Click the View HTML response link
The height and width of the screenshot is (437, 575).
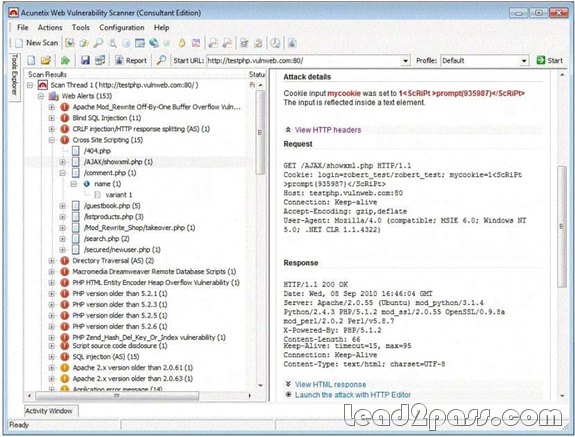(330, 385)
